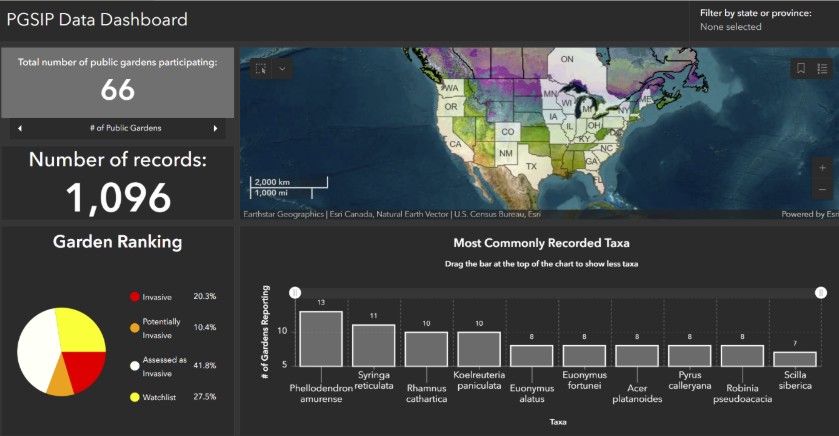Screen dimensions: 839x436
Task: Click the Texas state on the map
Action: point(531,166)
